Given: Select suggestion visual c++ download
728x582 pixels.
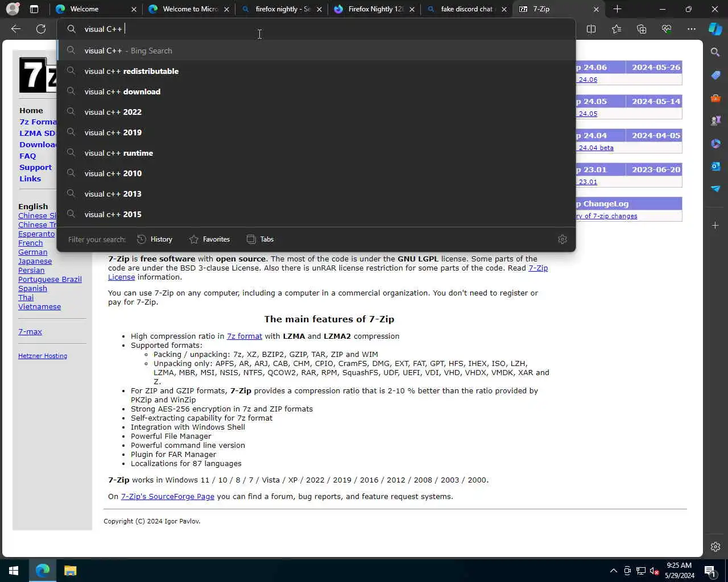Looking at the screenshot, I should 316,92.
